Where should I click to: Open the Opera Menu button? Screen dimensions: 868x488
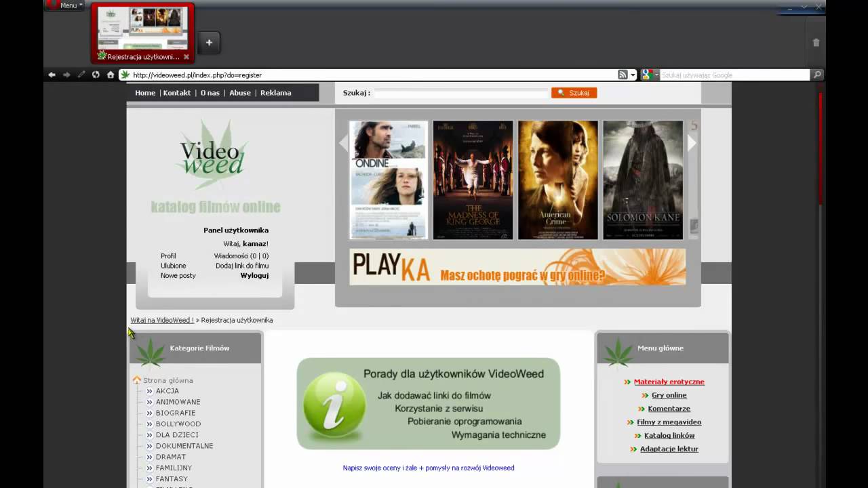click(x=64, y=5)
